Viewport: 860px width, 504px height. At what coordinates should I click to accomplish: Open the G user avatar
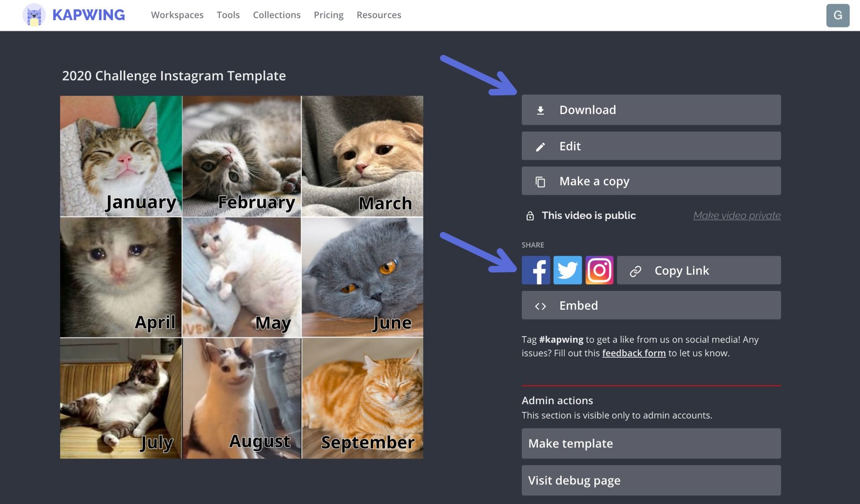(x=838, y=16)
